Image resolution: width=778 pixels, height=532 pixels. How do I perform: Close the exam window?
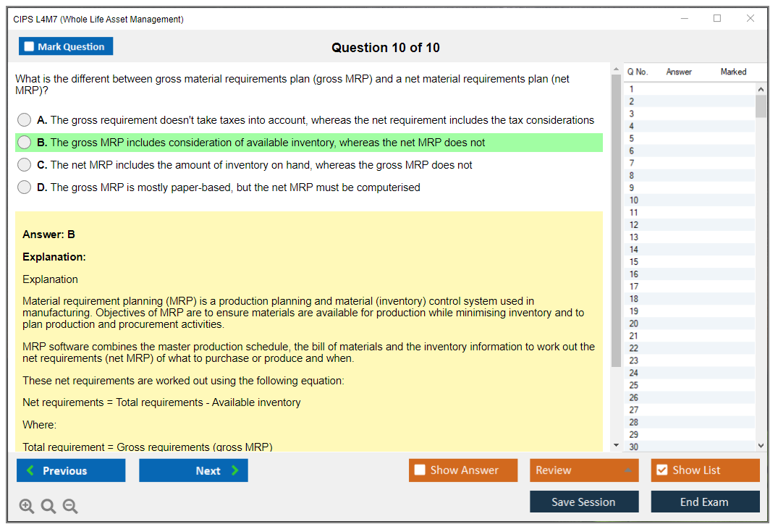[x=750, y=19]
